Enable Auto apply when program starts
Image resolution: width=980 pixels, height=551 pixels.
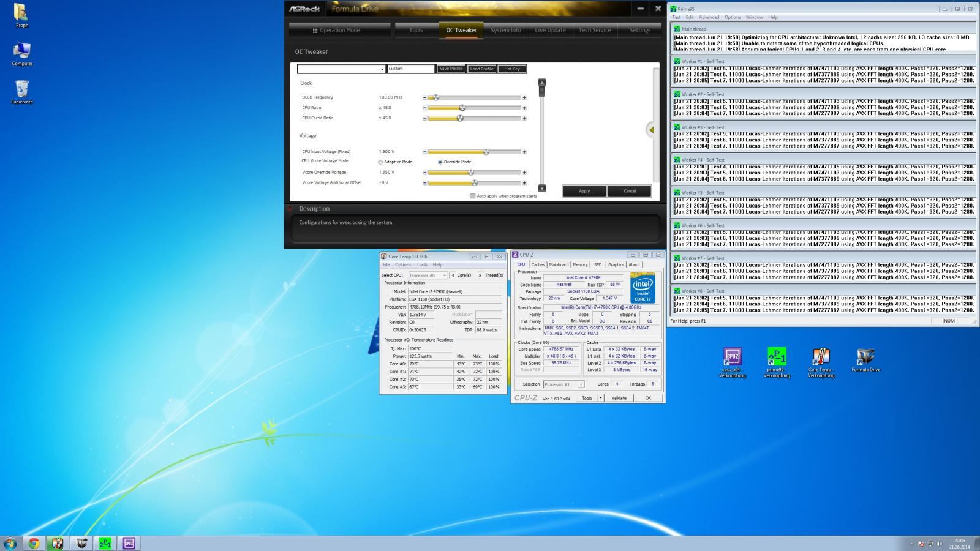click(472, 196)
